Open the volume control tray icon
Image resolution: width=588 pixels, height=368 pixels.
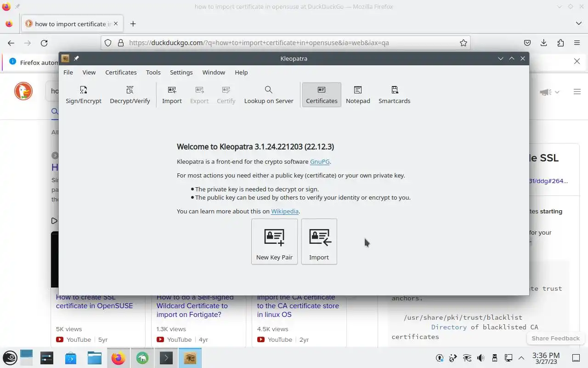tap(481, 358)
